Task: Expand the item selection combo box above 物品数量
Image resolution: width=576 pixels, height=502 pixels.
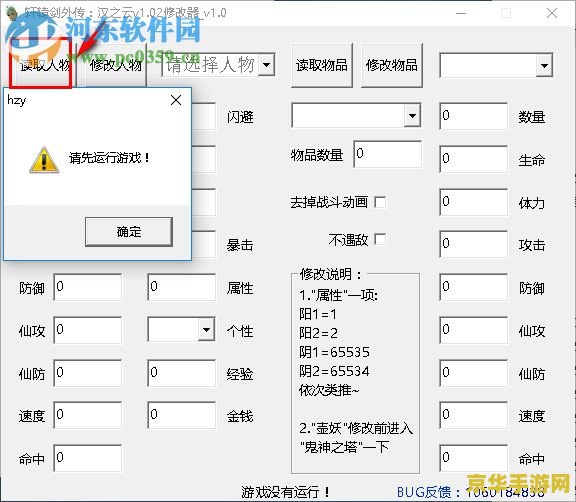Action: tap(412, 116)
